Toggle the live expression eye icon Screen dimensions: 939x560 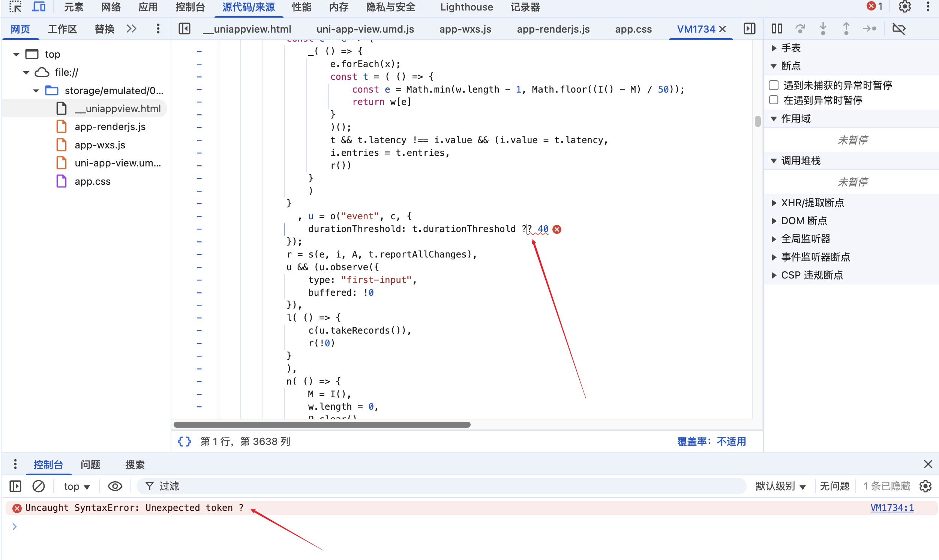[115, 486]
